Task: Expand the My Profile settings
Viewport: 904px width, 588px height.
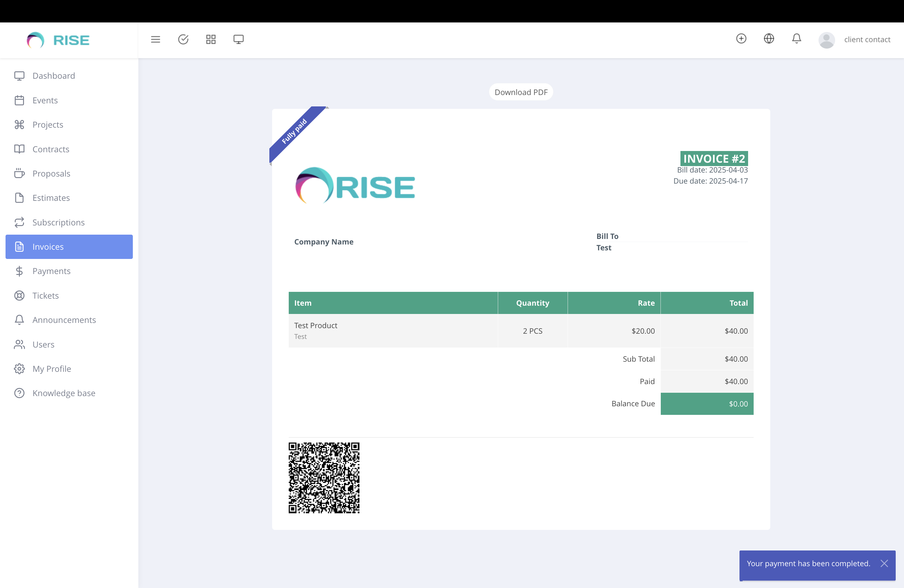Action: click(x=51, y=368)
